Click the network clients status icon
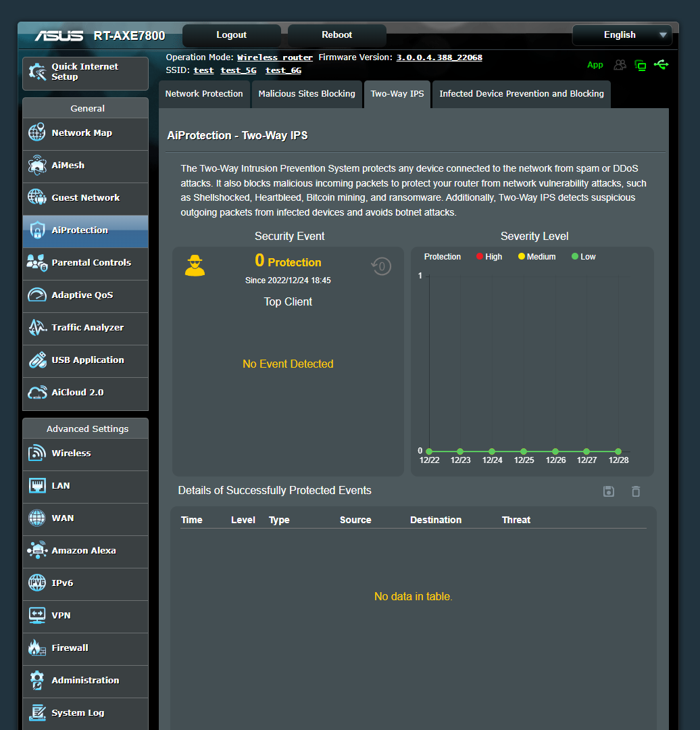The image size is (700, 730). [x=641, y=65]
